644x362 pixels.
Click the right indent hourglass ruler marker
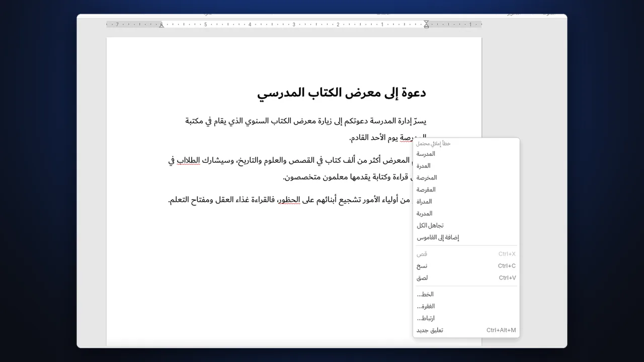pyautogui.click(x=427, y=24)
